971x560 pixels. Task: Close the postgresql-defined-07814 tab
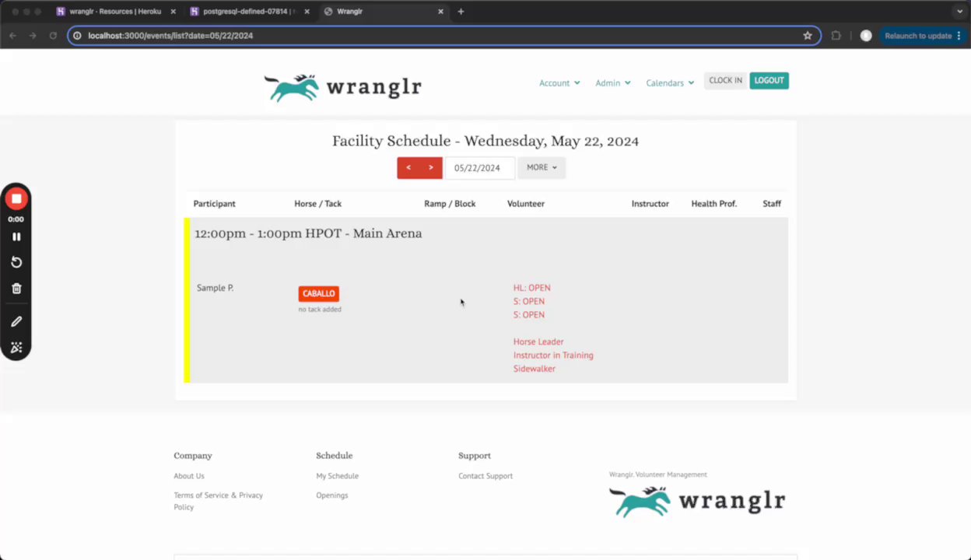pyautogui.click(x=307, y=12)
